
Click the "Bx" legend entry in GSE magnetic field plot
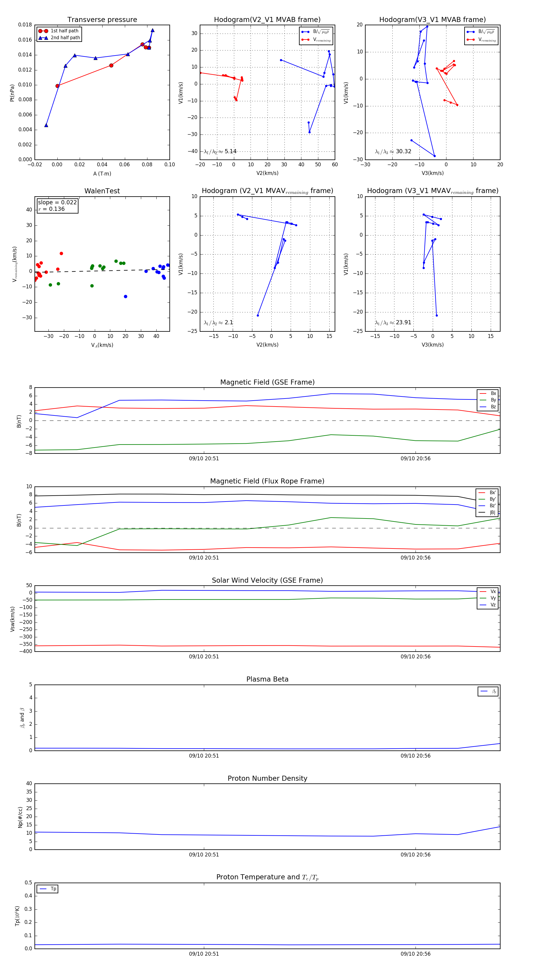(488, 393)
